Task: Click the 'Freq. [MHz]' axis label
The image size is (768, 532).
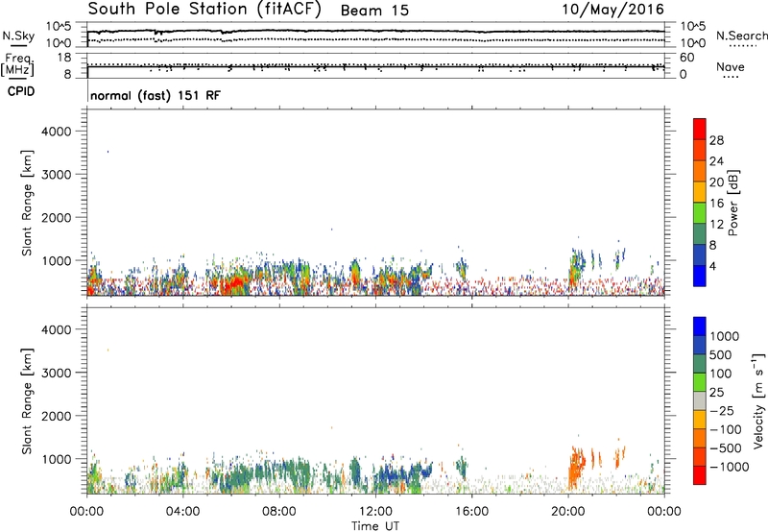Action: tap(18, 64)
